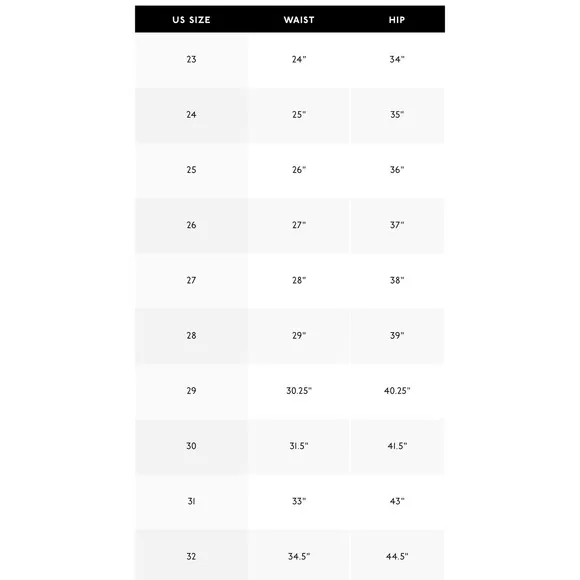Viewport: 580px width, 580px height.
Task: Click the 44.5" hip value
Action: (x=397, y=556)
